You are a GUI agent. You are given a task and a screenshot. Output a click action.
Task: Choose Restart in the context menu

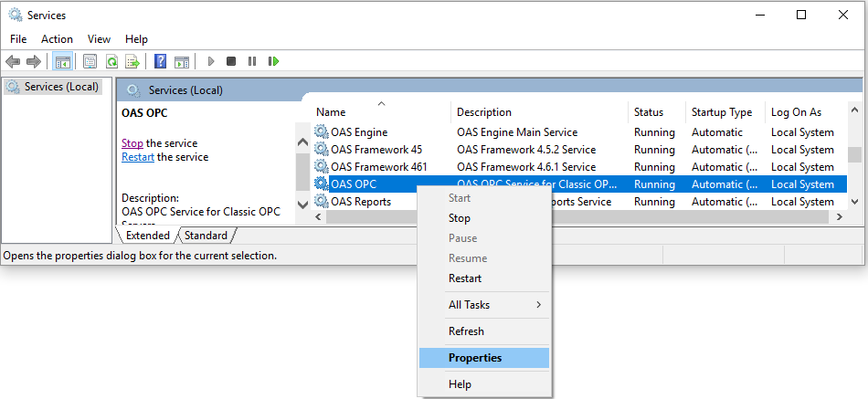pos(484,278)
